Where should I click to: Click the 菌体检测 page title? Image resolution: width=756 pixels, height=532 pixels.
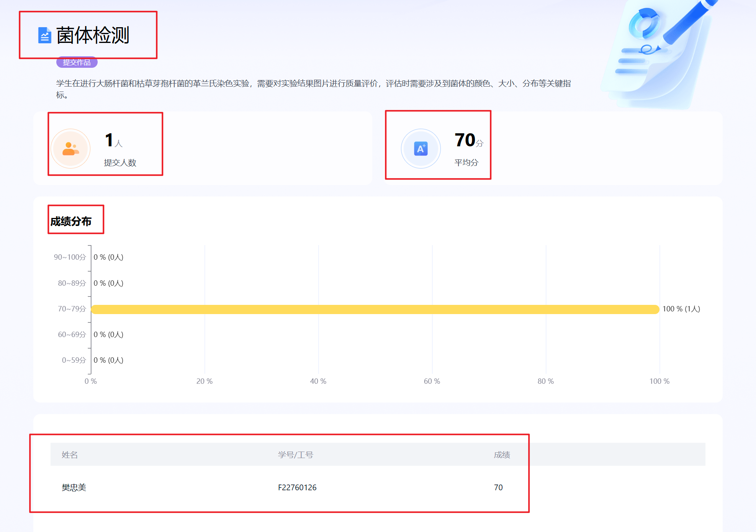click(93, 35)
